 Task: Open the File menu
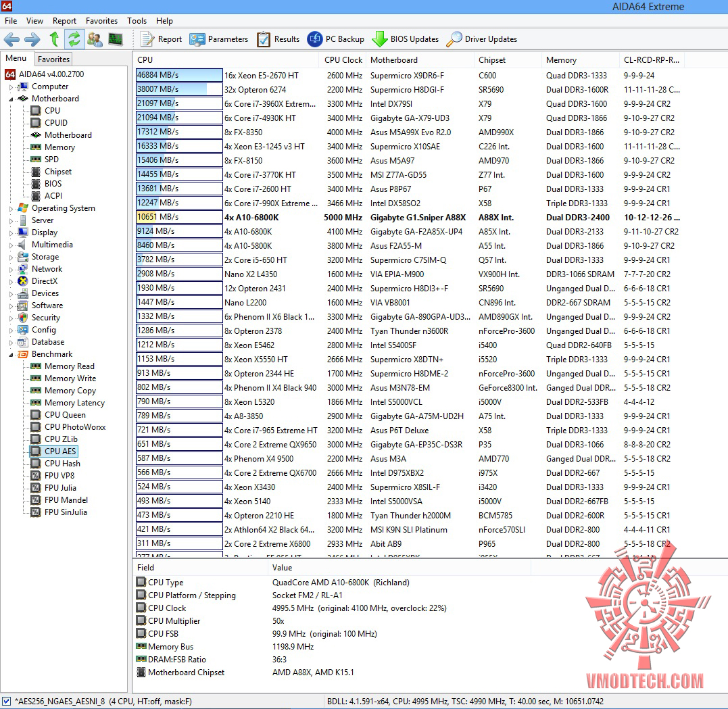click(11, 21)
